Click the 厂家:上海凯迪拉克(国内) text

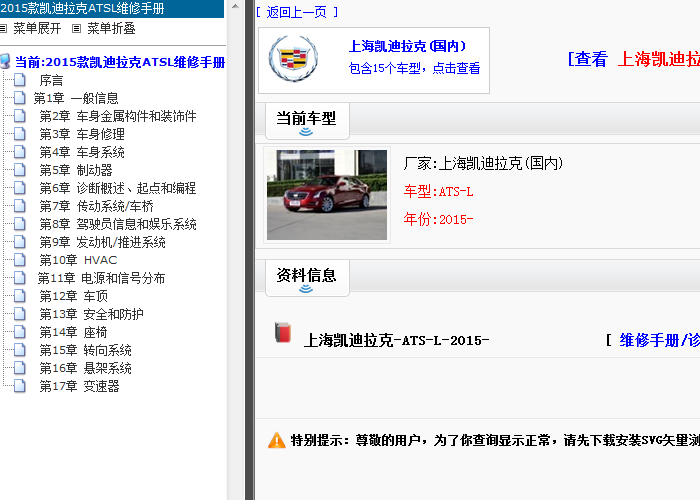pos(483,163)
